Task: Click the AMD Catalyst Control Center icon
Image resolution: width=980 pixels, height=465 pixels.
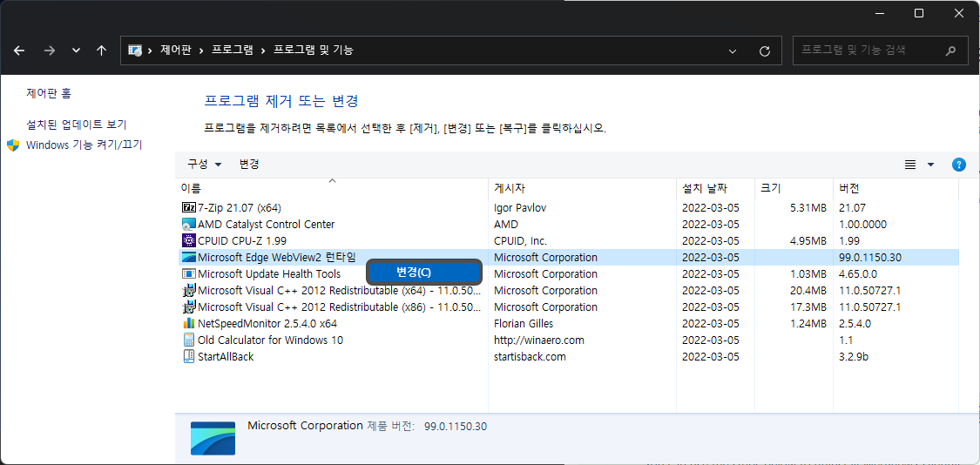Action: pyautogui.click(x=188, y=224)
